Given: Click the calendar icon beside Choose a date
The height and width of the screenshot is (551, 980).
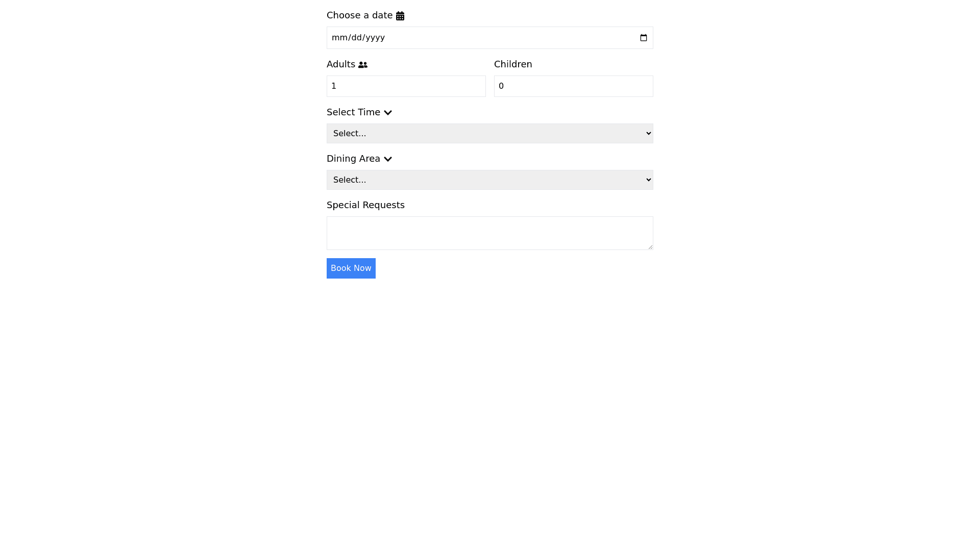Looking at the screenshot, I should click(x=400, y=16).
